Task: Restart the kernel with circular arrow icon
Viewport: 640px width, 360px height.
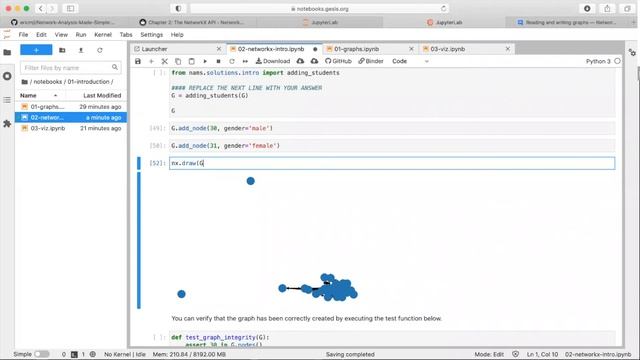Action: click(232, 61)
